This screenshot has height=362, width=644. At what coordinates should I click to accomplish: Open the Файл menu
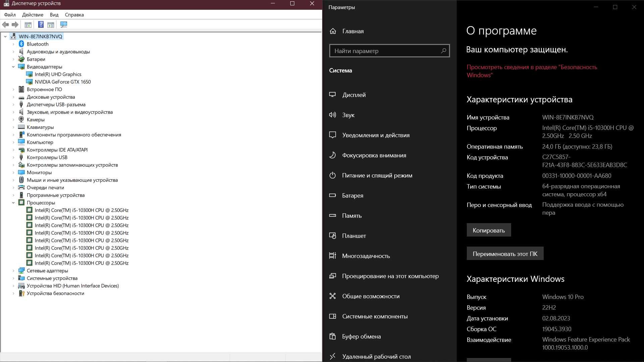click(10, 14)
